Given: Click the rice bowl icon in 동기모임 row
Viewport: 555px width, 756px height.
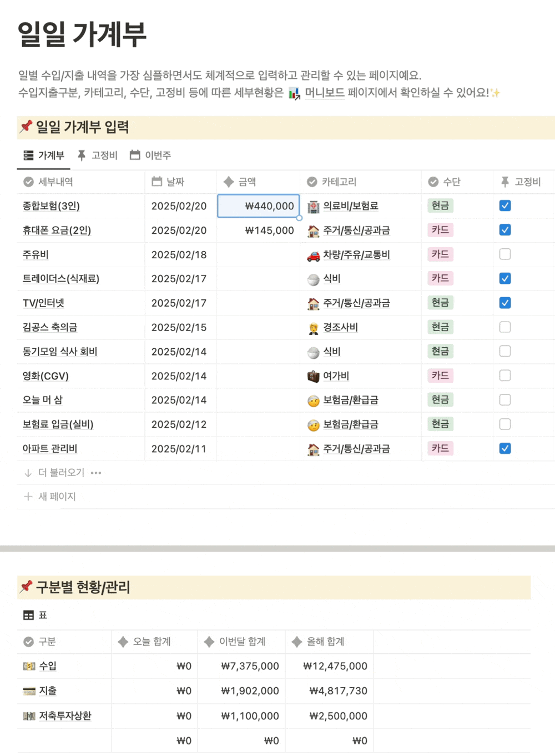Looking at the screenshot, I should 314,352.
